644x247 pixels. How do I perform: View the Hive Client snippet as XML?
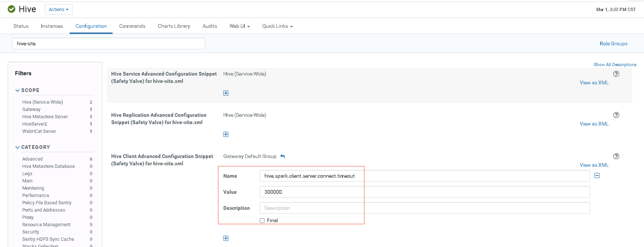[x=594, y=165]
